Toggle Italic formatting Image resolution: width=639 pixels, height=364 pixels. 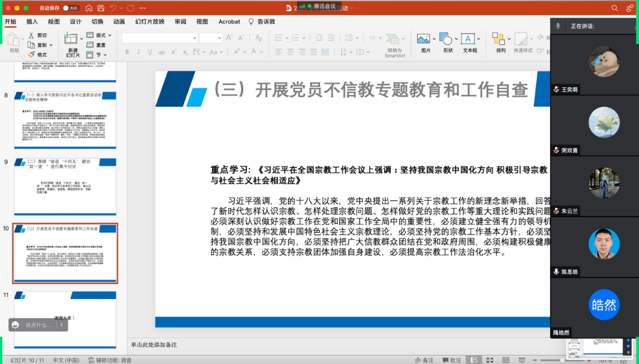[x=138, y=52]
